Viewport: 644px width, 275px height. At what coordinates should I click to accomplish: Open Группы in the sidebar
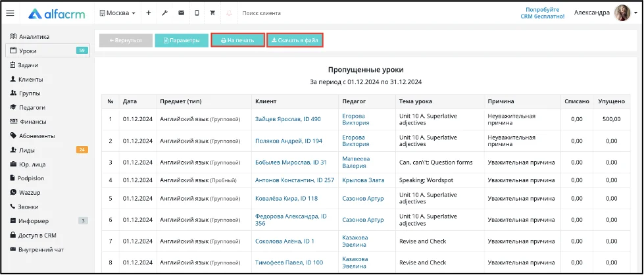(x=25, y=93)
